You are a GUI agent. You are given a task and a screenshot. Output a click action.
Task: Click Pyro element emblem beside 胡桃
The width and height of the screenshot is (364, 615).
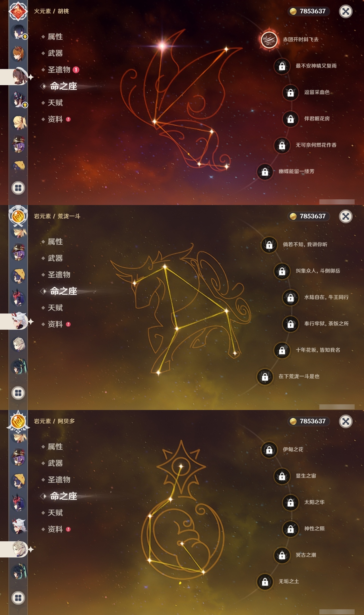pyautogui.click(x=18, y=11)
